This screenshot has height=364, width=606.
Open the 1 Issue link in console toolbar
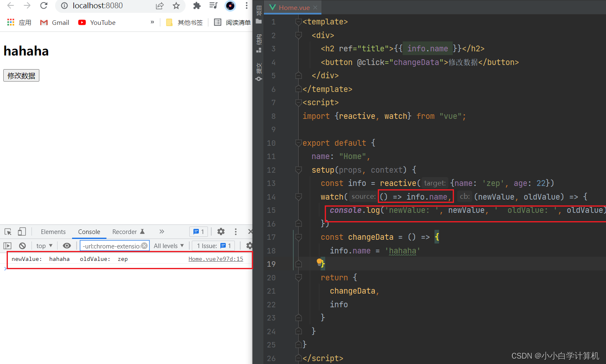coord(214,246)
